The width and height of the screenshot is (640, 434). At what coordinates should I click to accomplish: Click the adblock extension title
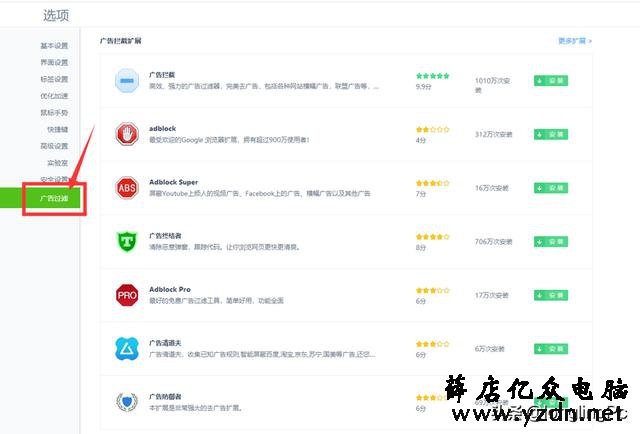[162, 128]
